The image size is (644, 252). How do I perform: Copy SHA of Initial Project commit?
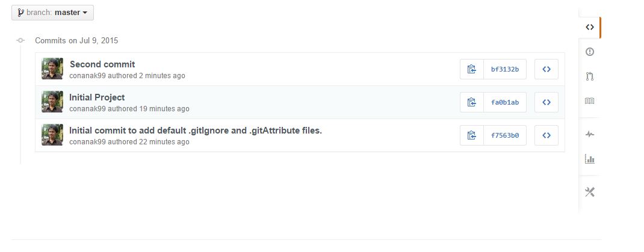[x=472, y=102]
